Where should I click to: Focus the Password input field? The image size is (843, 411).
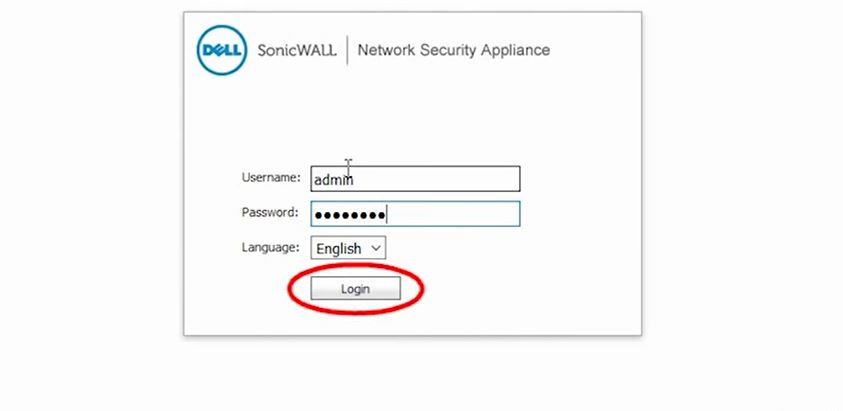point(415,214)
